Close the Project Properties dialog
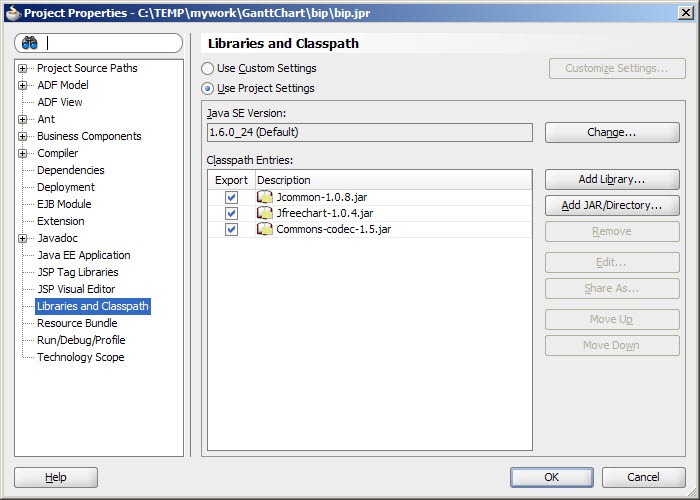The height and width of the screenshot is (500, 700). tap(685, 12)
